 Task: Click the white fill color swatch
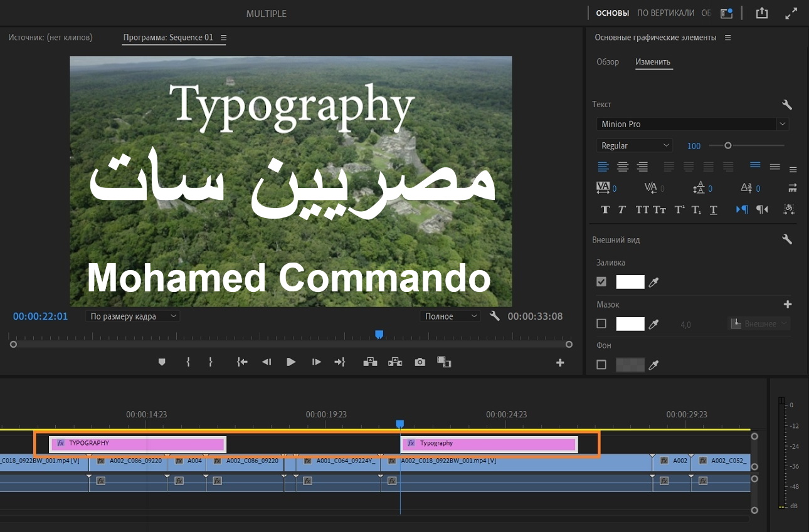(x=630, y=282)
